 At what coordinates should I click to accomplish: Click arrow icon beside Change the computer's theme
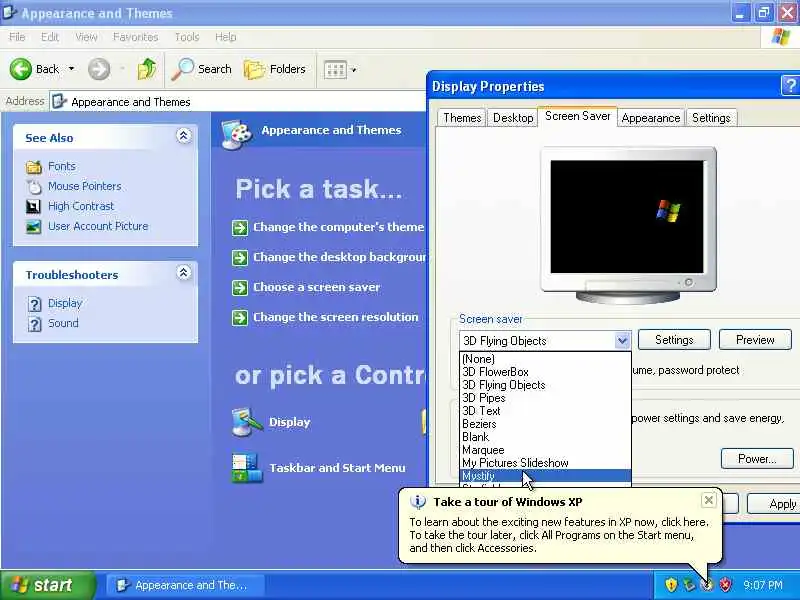click(240, 228)
